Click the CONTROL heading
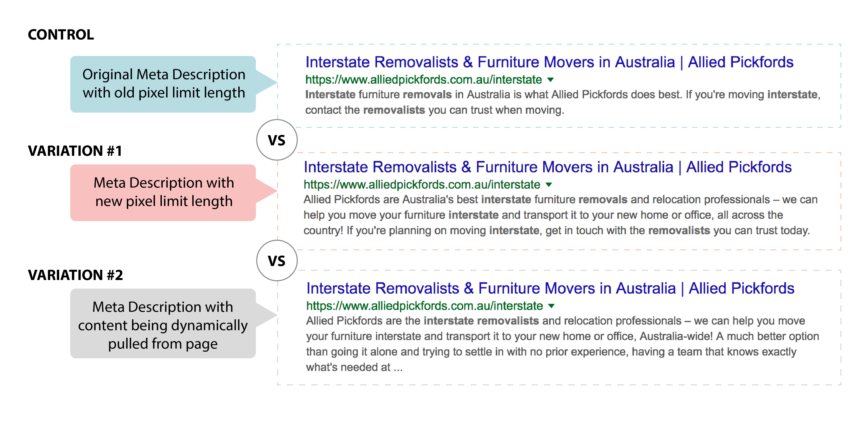 click(x=61, y=35)
